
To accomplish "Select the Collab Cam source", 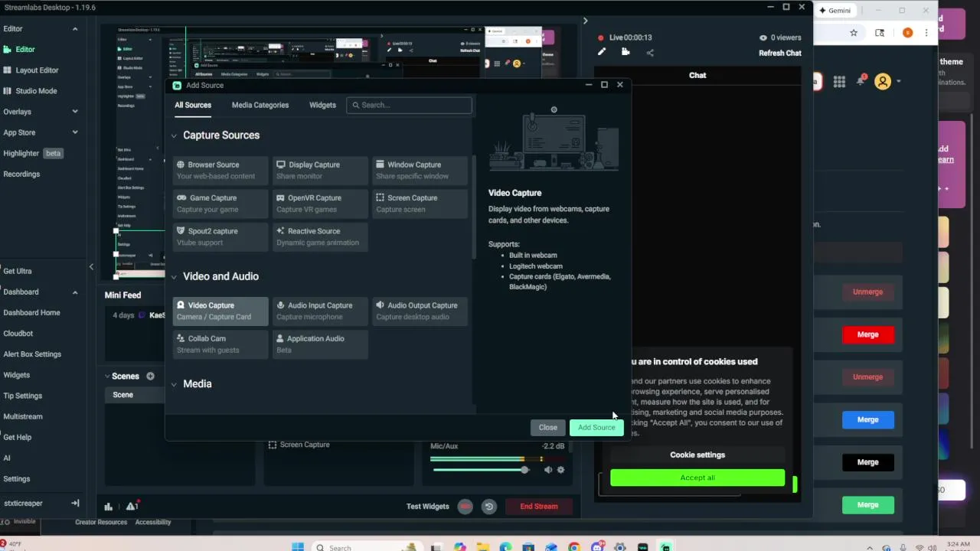I will (220, 344).
